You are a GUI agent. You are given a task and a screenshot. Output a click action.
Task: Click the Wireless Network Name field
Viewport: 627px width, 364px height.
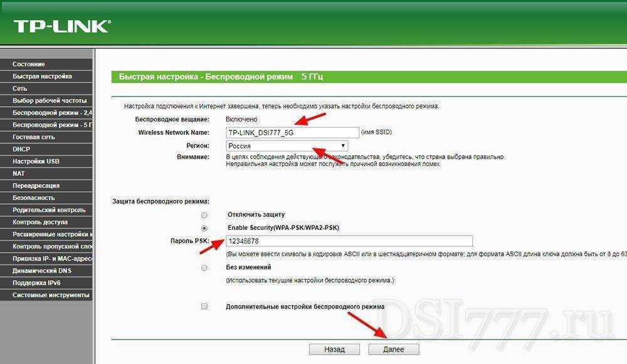click(x=292, y=133)
